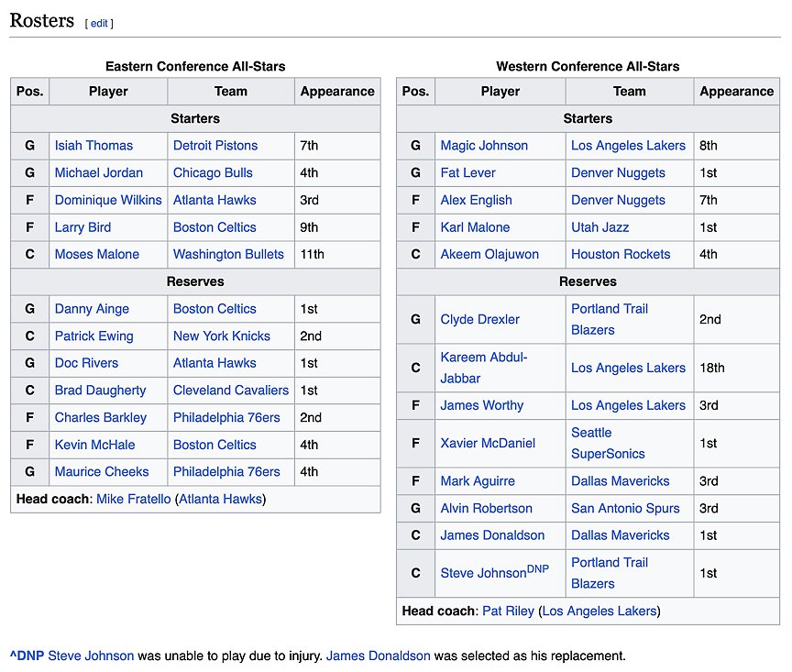Screen dimensions: 792x672
Task: Click the Alvin Robertson link
Action: click(x=486, y=508)
